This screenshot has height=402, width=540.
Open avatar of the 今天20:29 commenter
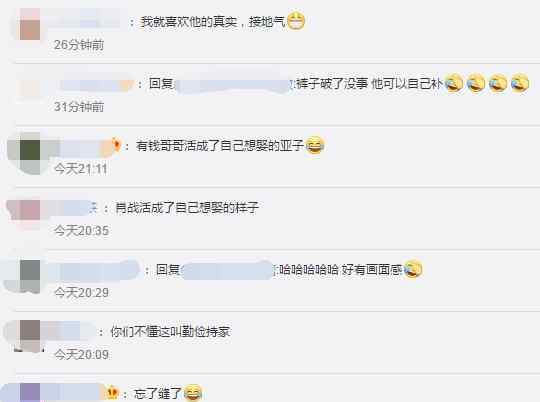30,276
